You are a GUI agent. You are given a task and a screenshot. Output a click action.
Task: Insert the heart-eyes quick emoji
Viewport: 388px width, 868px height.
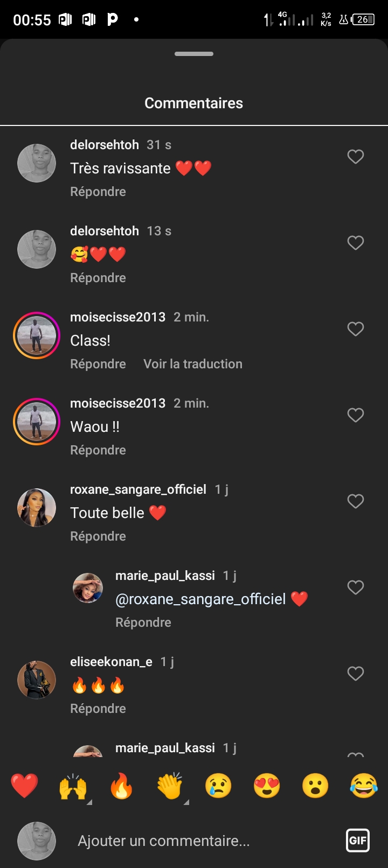coord(267,786)
